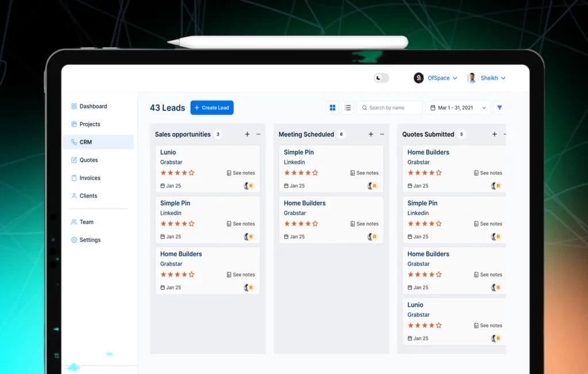The width and height of the screenshot is (588, 374).
Task: Click the Create Lead button
Action: [x=211, y=107]
